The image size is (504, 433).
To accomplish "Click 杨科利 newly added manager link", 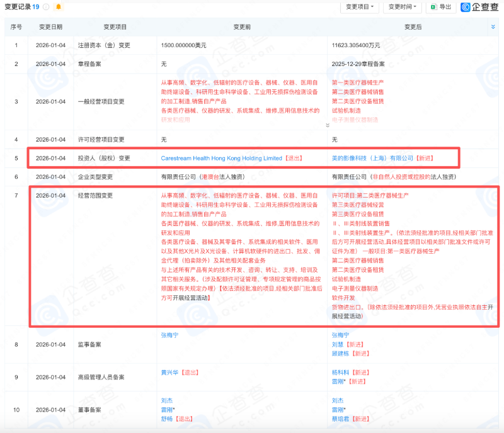I will (341, 373).
